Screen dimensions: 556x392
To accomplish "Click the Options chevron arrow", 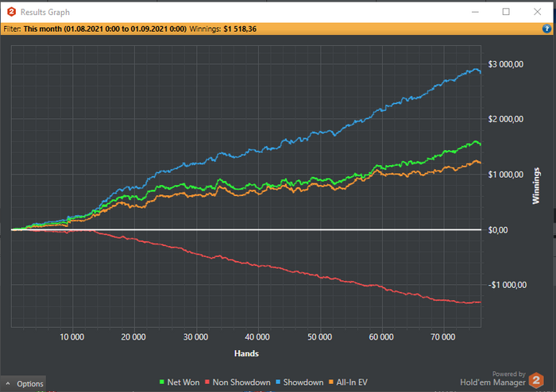I will pyautogui.click(x=8, y=383).
